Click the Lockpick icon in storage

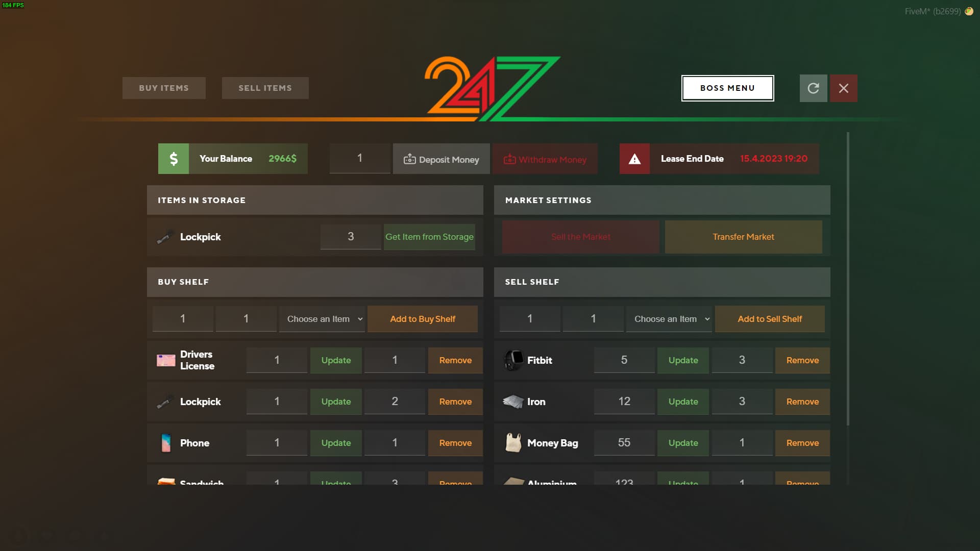[x=165, y=237]
